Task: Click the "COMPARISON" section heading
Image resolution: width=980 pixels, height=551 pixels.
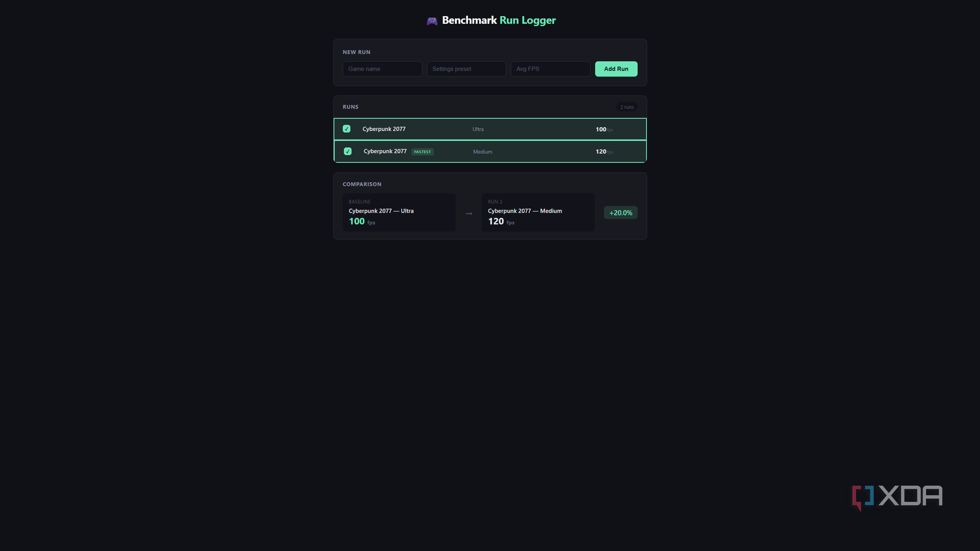Action: (x=362, y=184)
